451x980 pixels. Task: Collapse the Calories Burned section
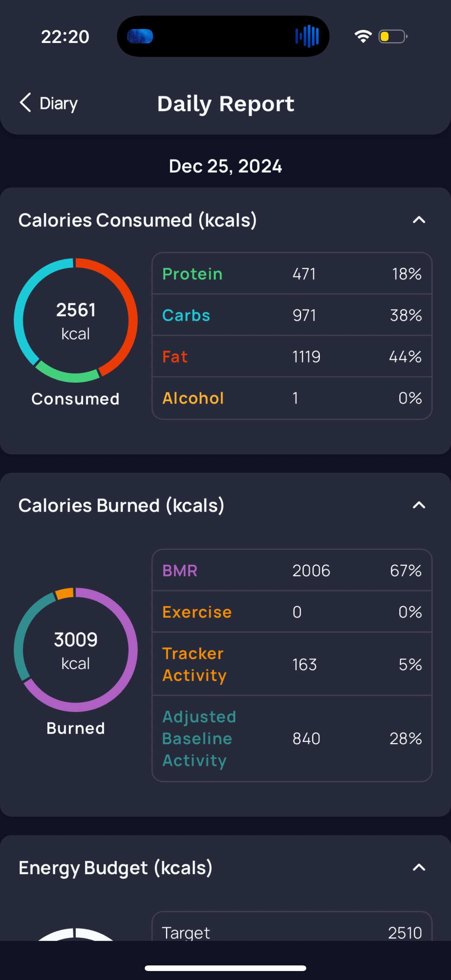pyautogui.click(x=418, y=505)
